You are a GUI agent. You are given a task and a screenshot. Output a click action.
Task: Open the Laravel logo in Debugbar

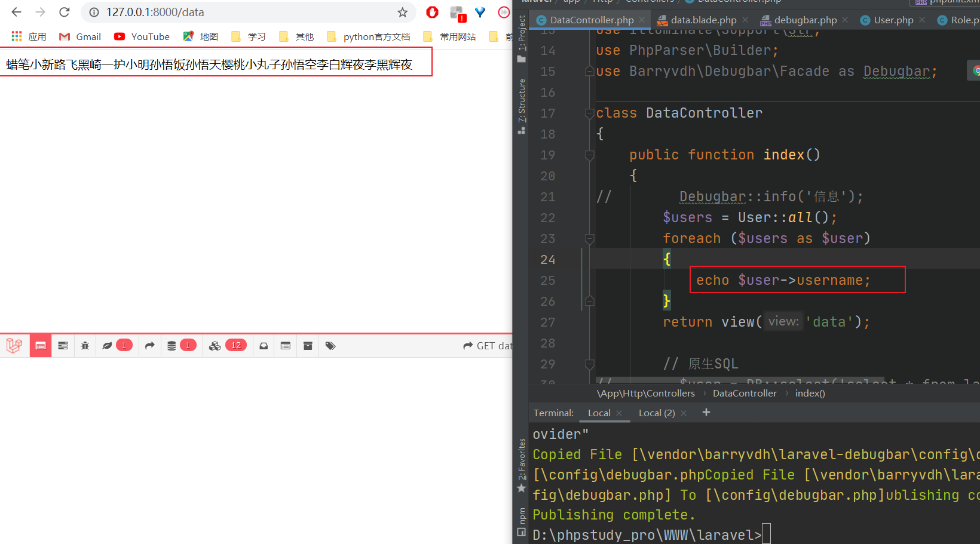coord(14,345)
